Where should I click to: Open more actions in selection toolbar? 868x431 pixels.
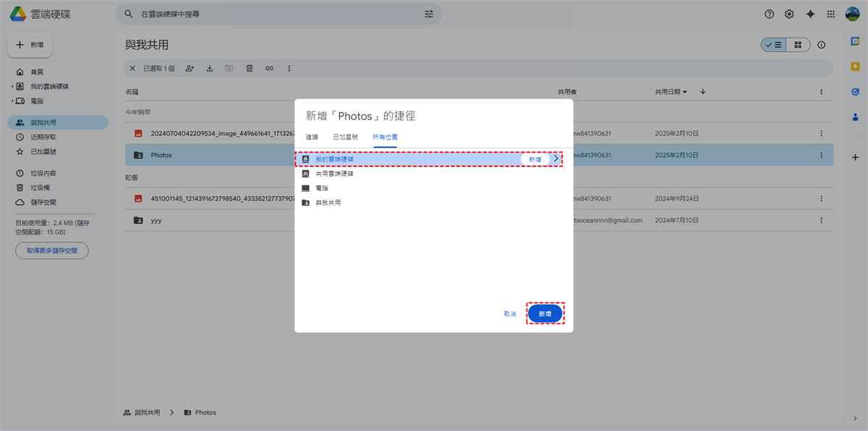289,68
